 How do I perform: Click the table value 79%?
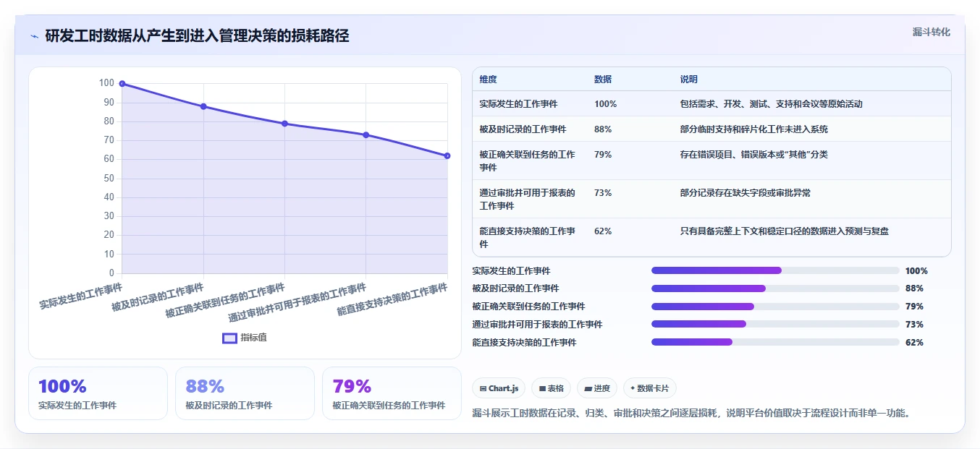pyautogui.click(x=603, y=155)
